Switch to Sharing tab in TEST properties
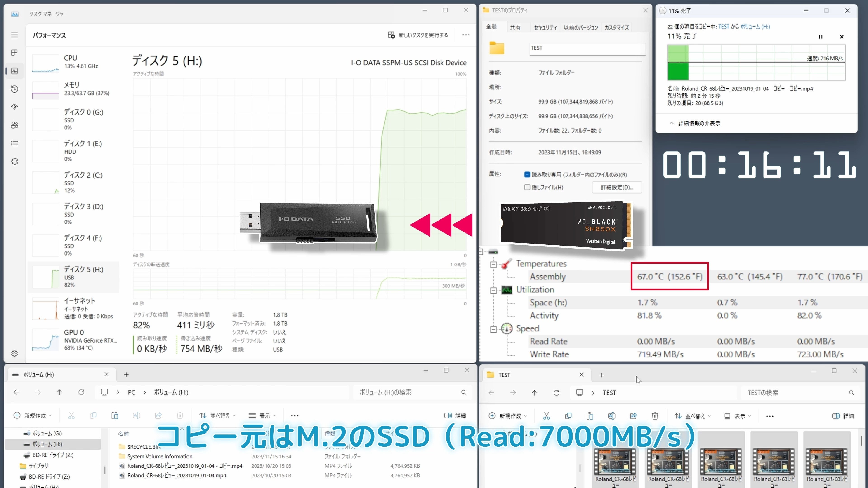The width and height of the screenshot is (868, 488). tap(515, 28)
